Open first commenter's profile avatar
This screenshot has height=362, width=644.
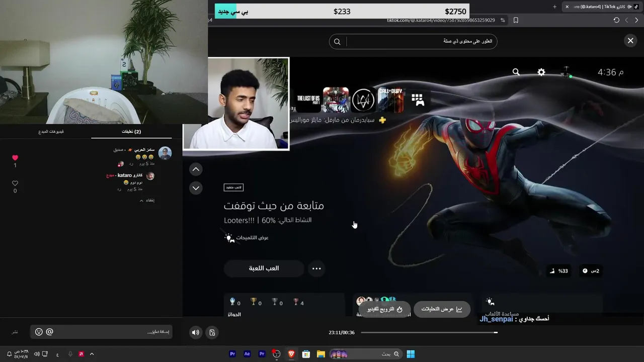(165, 153)
